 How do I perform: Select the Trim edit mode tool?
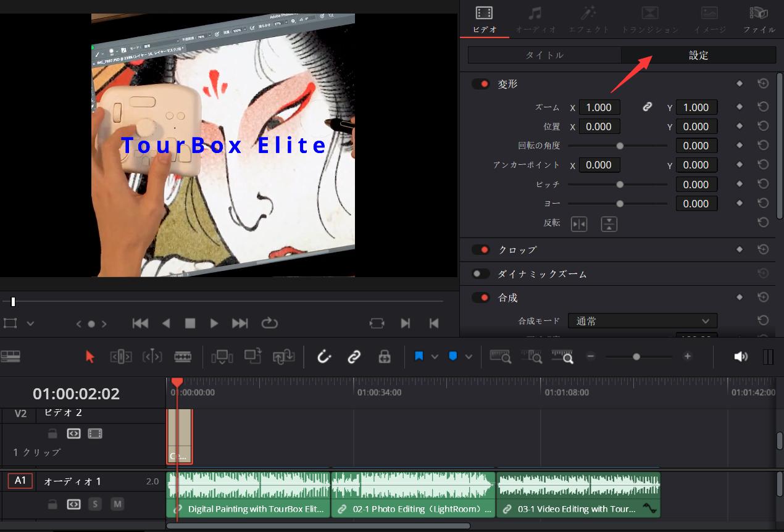point(120,357)
